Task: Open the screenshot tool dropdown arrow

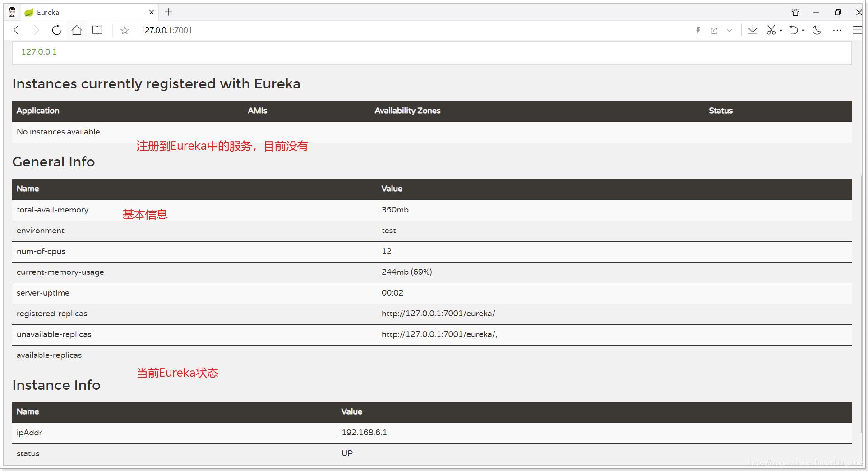Action: (781, 31)
